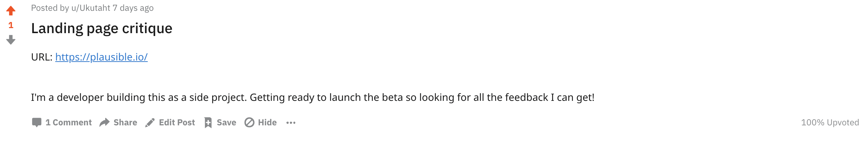The height and width of the screenshot is (152, 868).
Task: Click the pencil icon to edit post
Action: point(150,123)
